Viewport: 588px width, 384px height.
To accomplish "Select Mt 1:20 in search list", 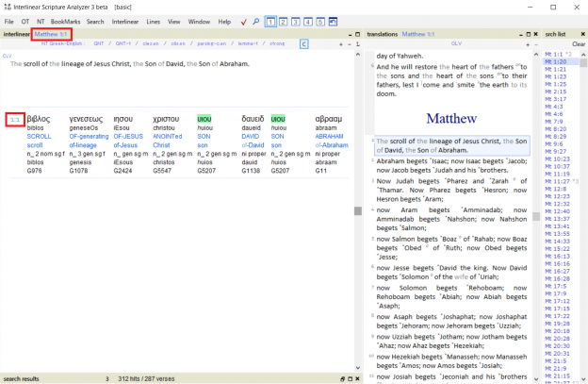I will tap(556, 61).
